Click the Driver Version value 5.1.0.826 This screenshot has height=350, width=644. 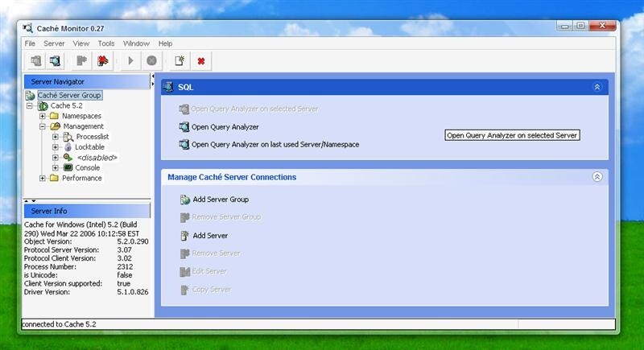(x=133, y=292)
